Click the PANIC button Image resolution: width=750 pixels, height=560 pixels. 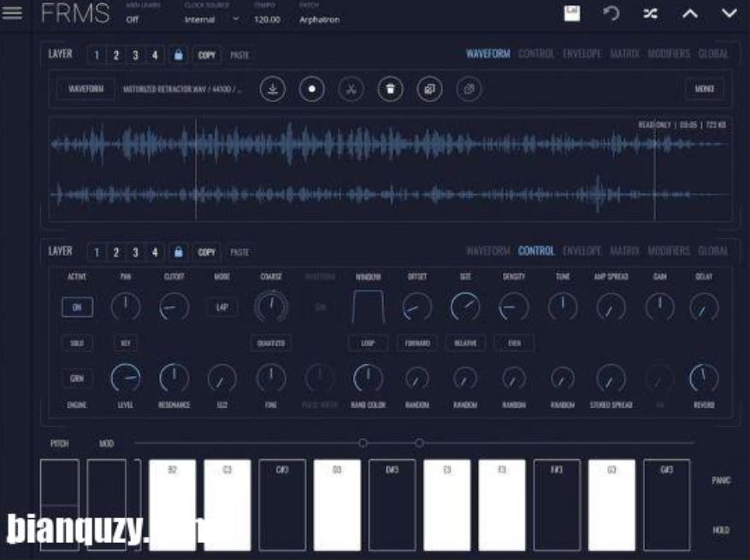(721, 480)
